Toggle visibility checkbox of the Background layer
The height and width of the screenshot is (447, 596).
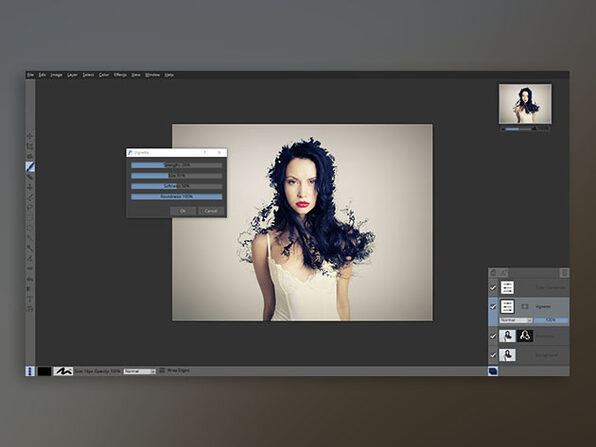(493, 355)
